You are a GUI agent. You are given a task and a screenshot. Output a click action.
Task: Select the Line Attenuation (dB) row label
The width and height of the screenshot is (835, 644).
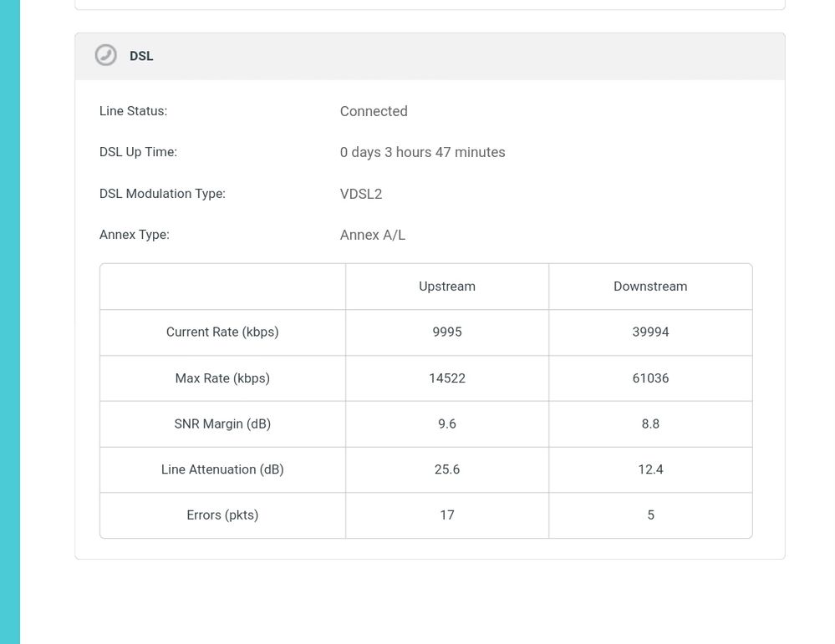(x=222, y=469)
